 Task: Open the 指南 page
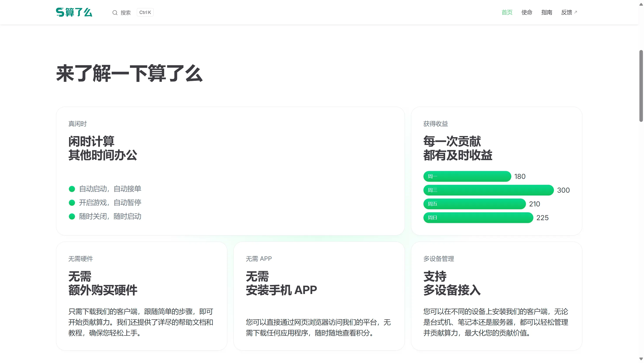(x=547, y=12)
